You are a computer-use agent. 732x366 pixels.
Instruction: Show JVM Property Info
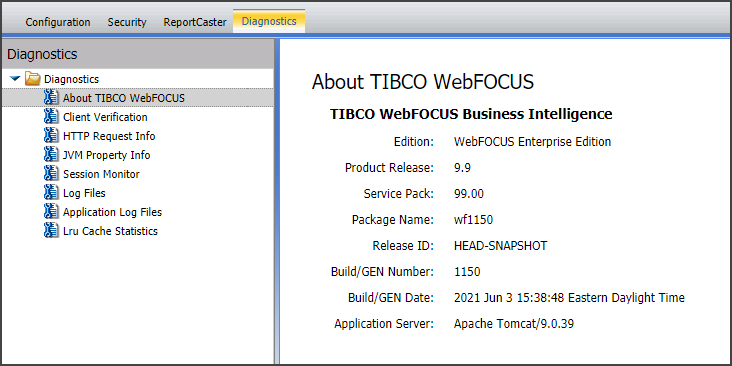coord(106,155)
